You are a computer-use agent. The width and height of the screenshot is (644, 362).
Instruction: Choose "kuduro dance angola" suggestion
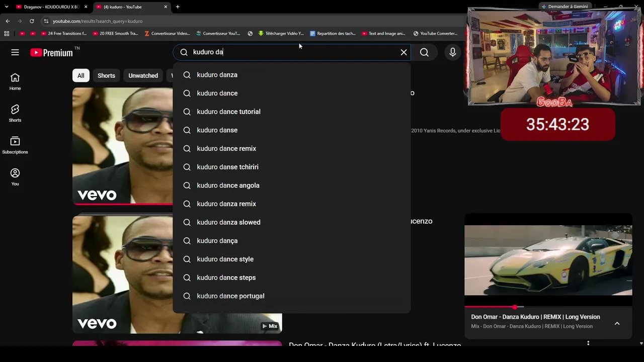pyautogui.click(x=292, y=186)
